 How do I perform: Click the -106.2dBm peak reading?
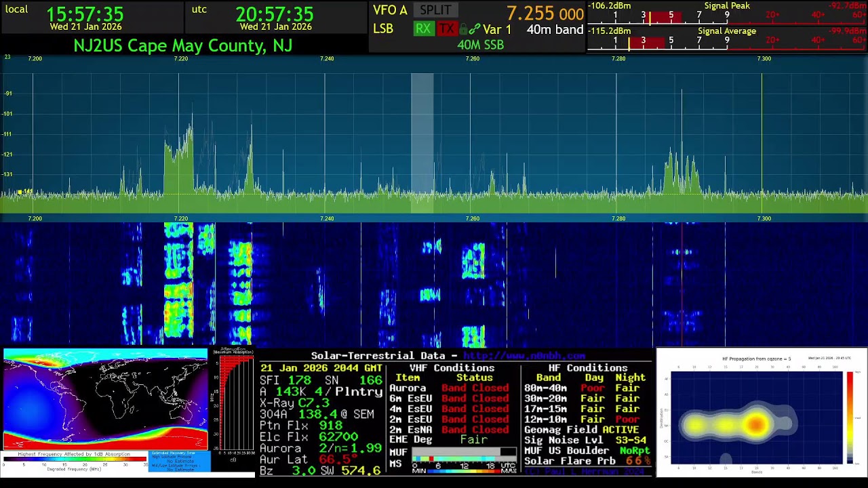click(x=609, y=5)
